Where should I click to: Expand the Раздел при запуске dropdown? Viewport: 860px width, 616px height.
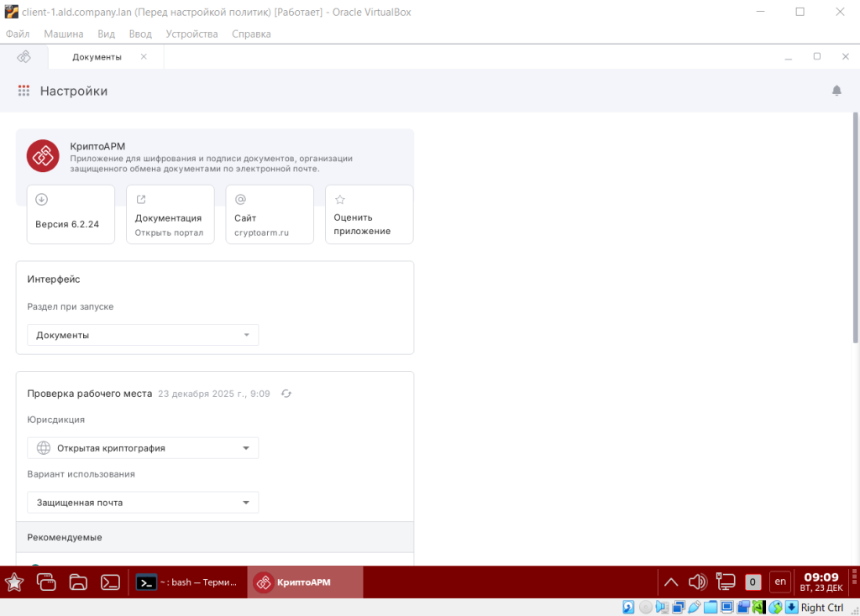tap(143, 335)
